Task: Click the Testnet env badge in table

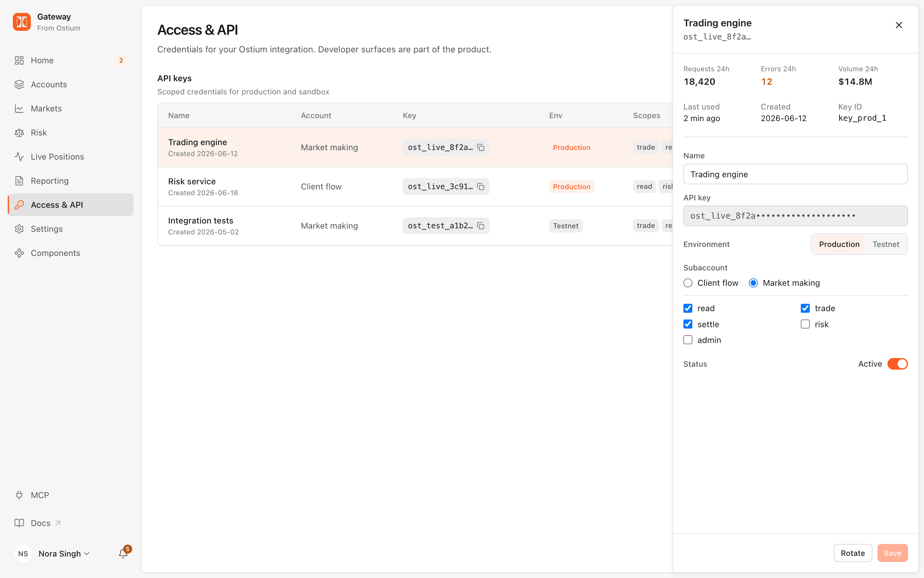Action: pyautogui.click(x=566, y=226)
